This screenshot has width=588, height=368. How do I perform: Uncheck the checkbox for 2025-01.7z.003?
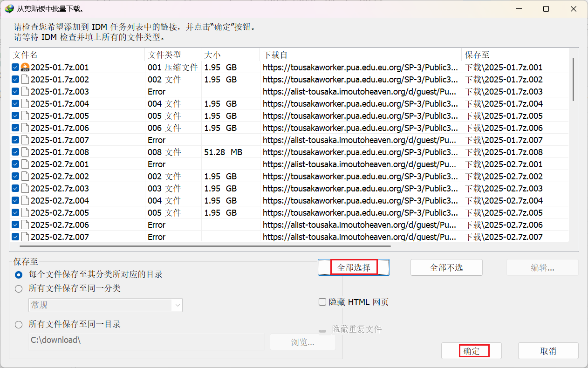point(15,92)
